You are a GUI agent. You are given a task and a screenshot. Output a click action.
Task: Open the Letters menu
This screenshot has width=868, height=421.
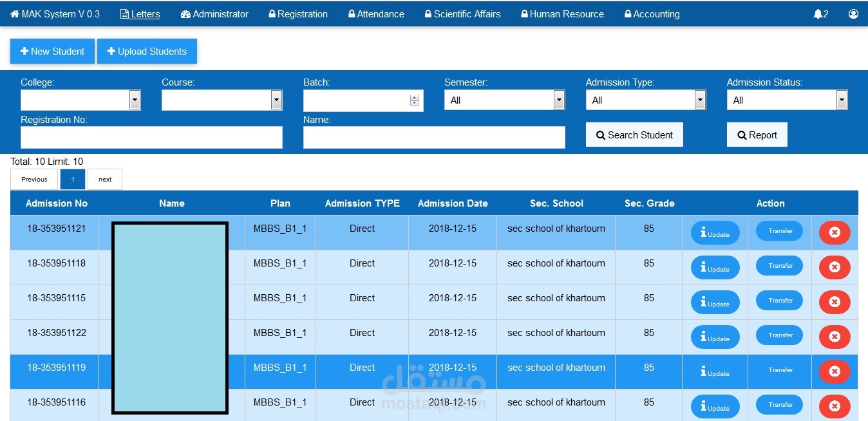[x=140, y=14]
